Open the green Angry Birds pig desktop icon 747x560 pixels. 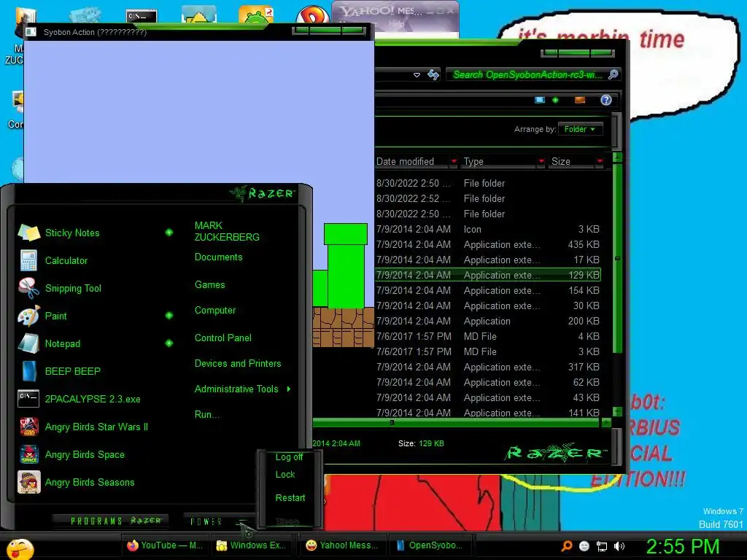[256, 15]
